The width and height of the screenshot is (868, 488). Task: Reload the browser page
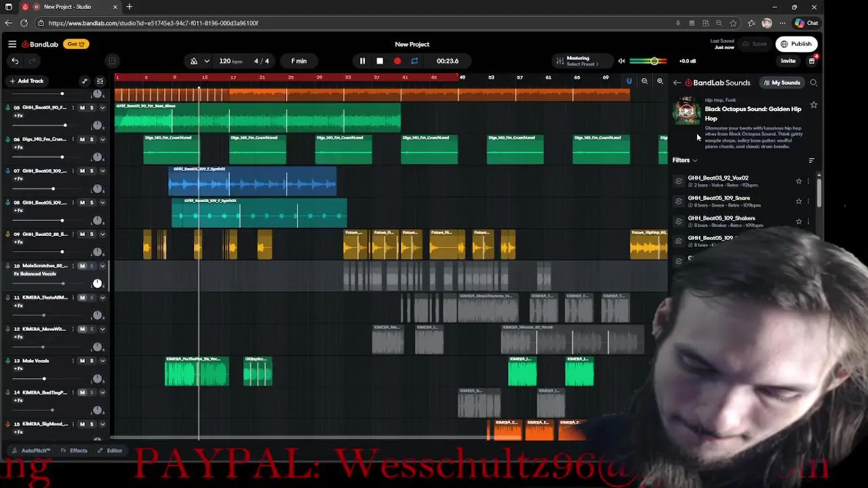24,23
